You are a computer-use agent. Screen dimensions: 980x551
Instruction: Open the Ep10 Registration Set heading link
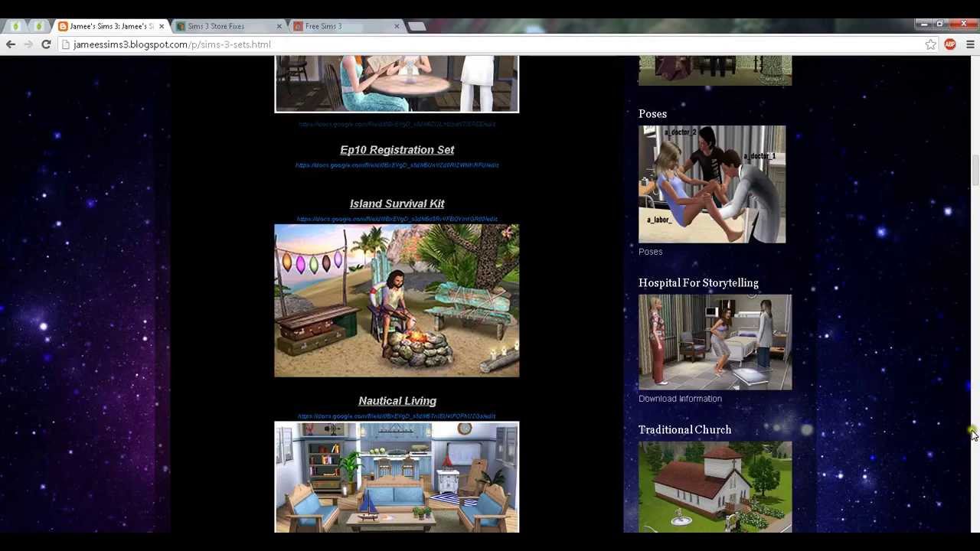397,150
